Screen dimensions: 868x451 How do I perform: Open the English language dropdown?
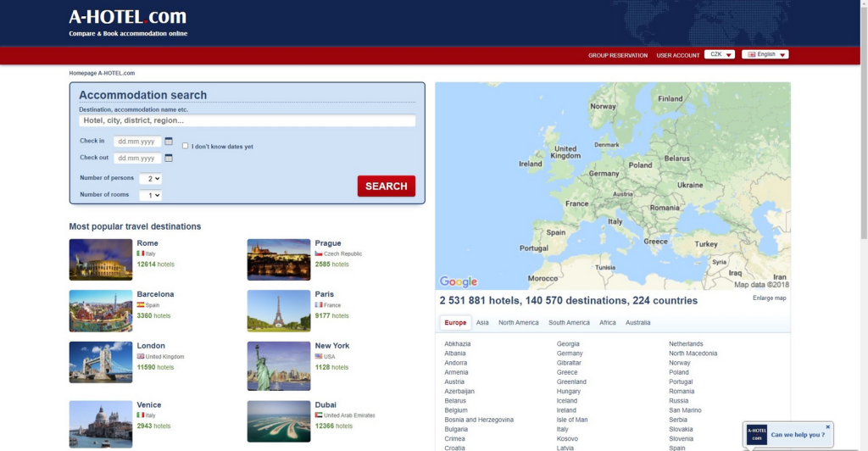click(x=765, y=54)
